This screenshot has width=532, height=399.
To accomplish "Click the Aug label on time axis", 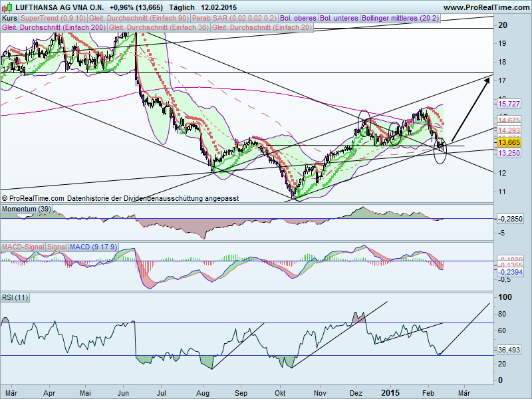I will (203, 393).
